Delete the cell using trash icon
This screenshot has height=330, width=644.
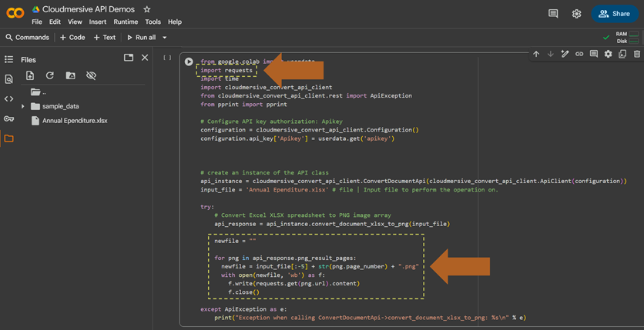coord(636,55)
